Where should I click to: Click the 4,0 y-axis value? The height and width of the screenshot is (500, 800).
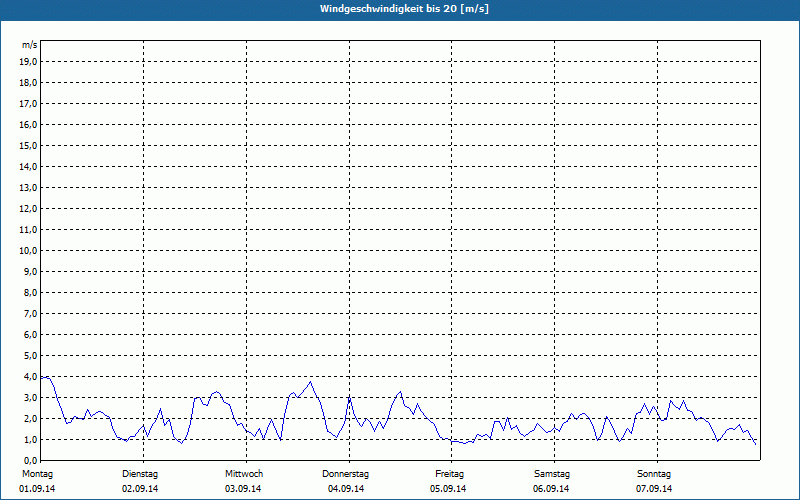click(x=31, y=377)
